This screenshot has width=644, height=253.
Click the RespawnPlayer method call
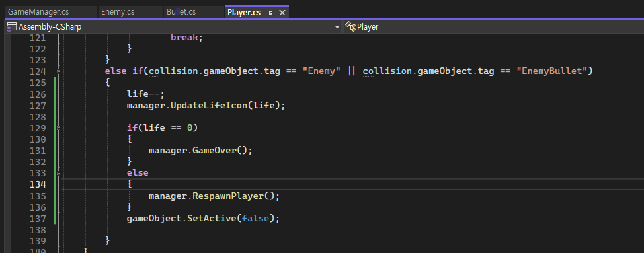point(228,196)
